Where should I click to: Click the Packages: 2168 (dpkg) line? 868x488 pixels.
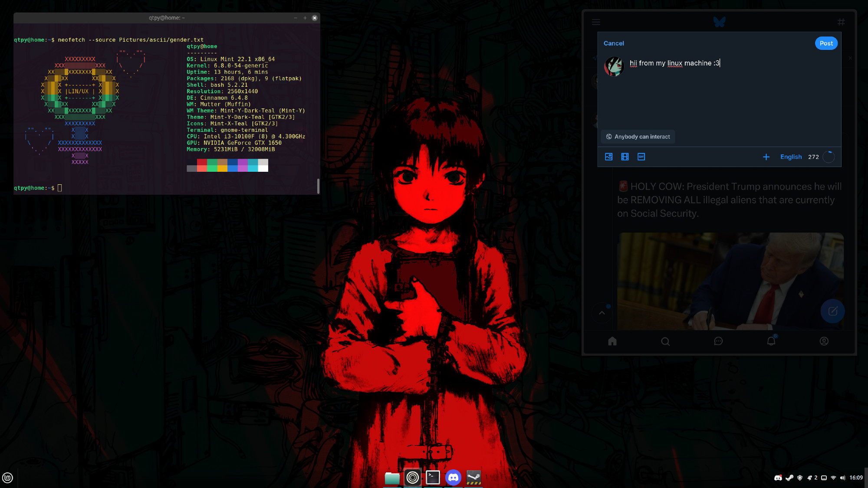tap(244, 79)
